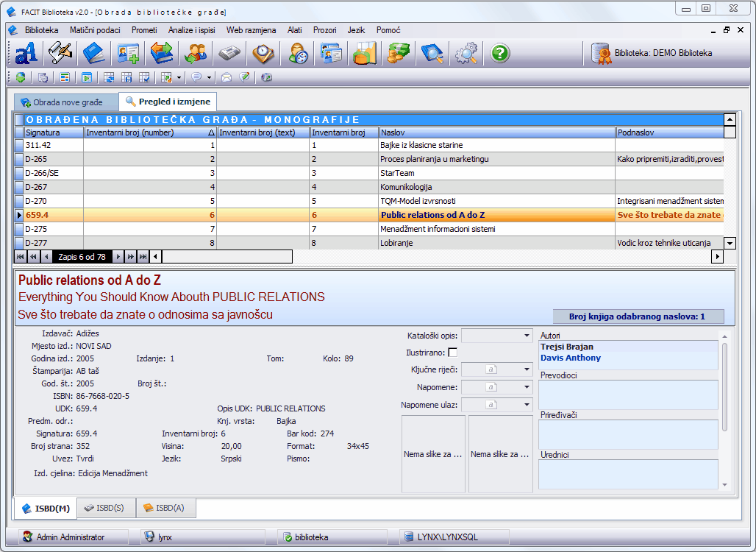
Task: Click the gears settings toolbar icon
Action: tap(466, 53)
